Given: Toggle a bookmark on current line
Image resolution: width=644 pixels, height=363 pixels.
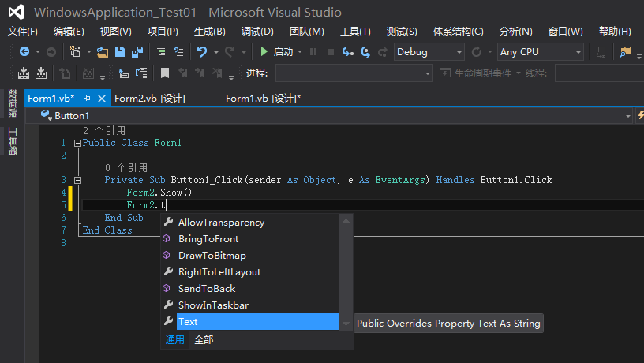Looking at the screenshot, I should [165, 73].
